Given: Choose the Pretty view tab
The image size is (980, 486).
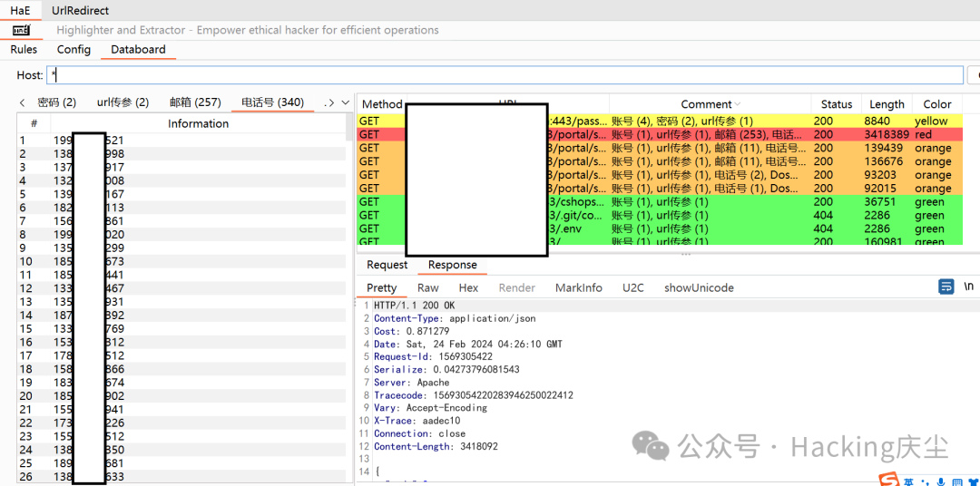Looking at the screenshot, I should point(382,288).
